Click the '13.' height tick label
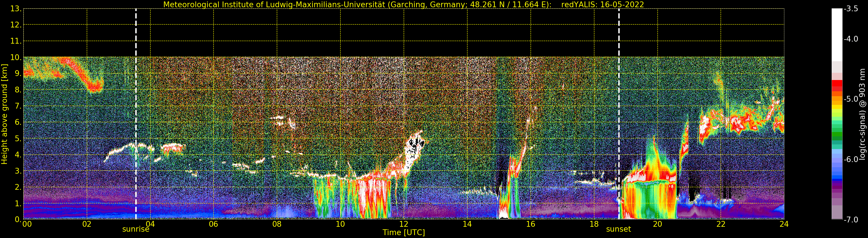 16,9
